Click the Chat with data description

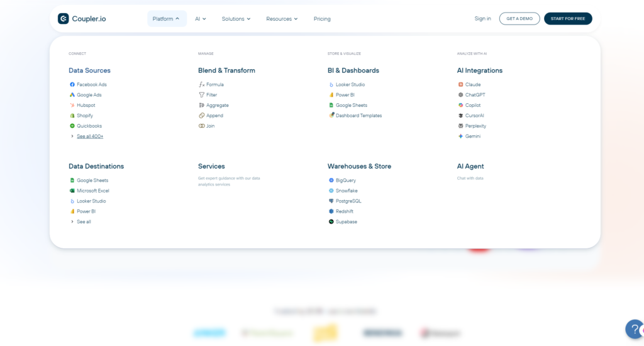point(470,178)
